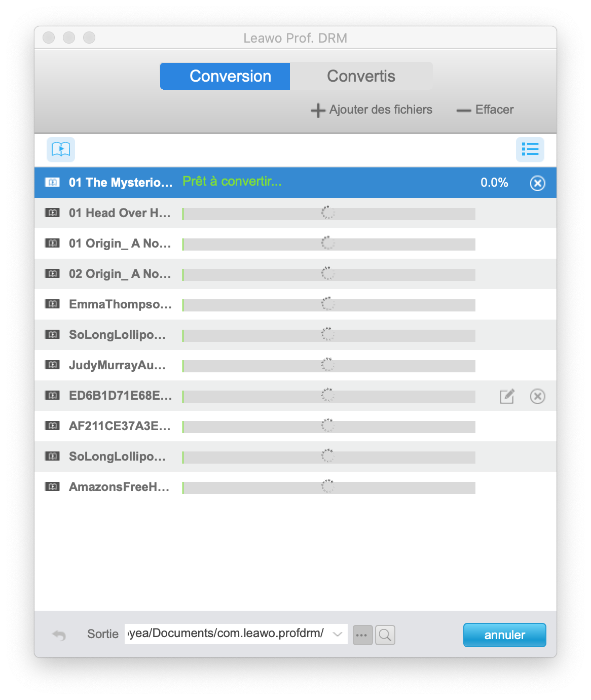
Task: Open output folder with magnifier icon
Action: pos(385,635)
